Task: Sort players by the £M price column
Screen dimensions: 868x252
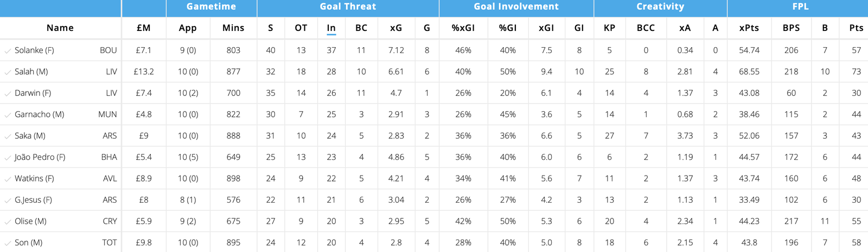Action: [x=144, y=28]
